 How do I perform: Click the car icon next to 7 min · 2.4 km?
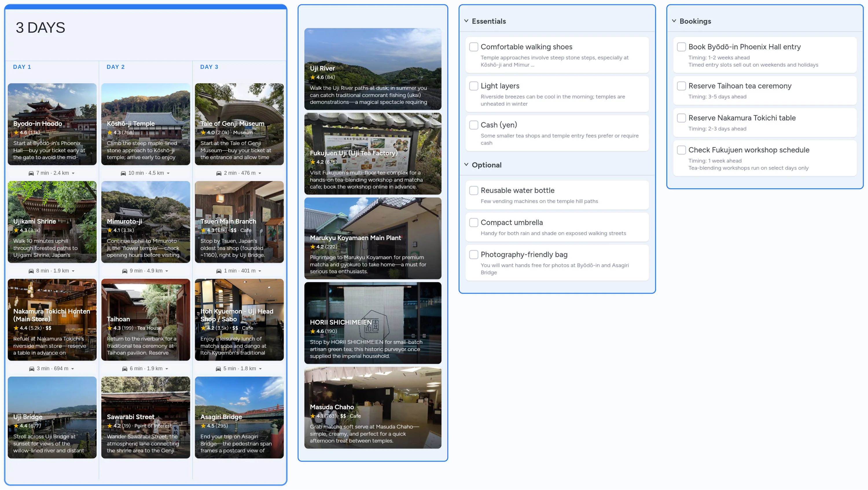point(31,173)
